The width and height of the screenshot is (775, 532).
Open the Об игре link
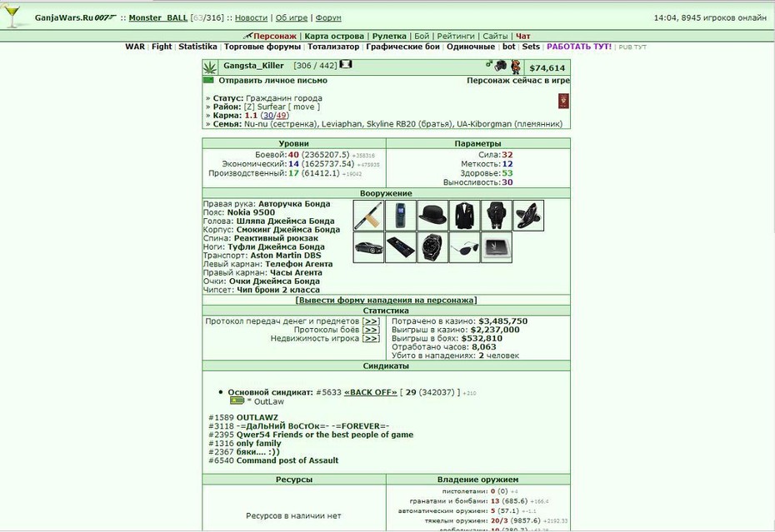(291, 17)
